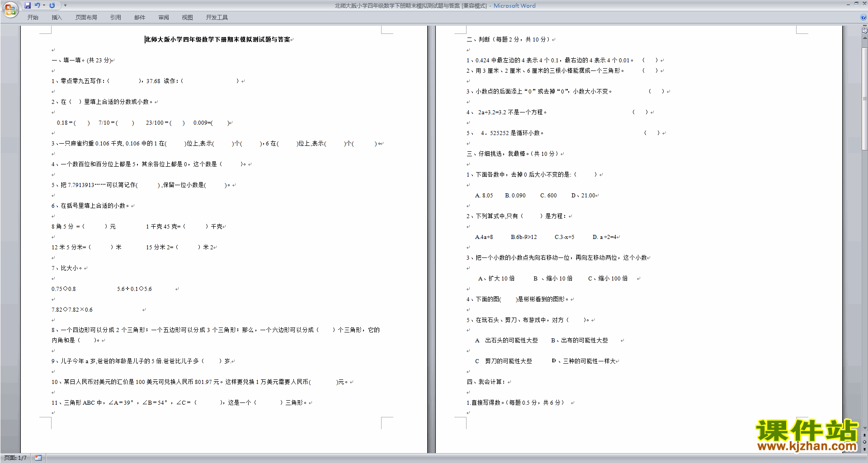Click answer option D、21.00
This screenshot has width=868, height=463.
(583, 196)
